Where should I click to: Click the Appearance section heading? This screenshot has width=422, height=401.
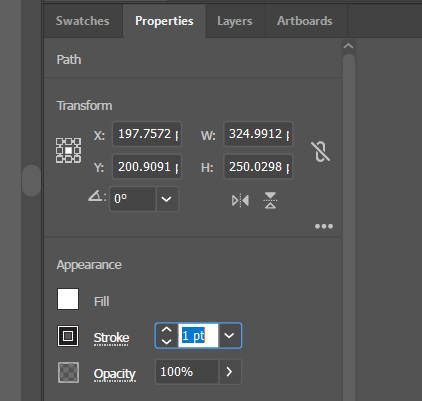(x=89, y=265)
